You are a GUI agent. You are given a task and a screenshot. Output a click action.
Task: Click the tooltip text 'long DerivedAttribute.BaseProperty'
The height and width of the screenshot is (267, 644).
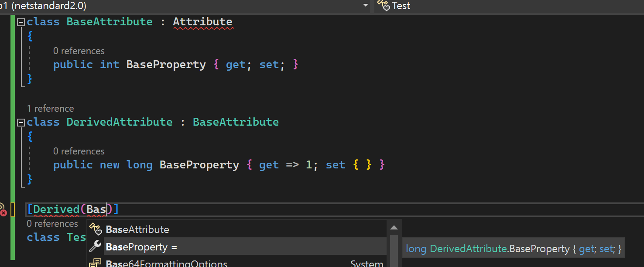(x=488, y=249)
